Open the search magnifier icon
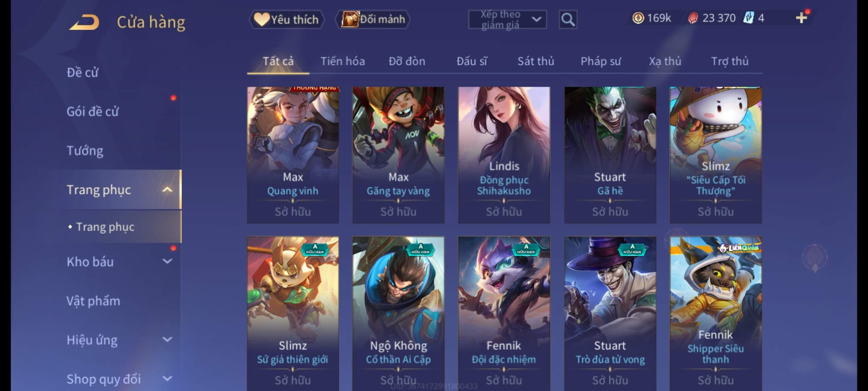 click(x=568, y=20)
